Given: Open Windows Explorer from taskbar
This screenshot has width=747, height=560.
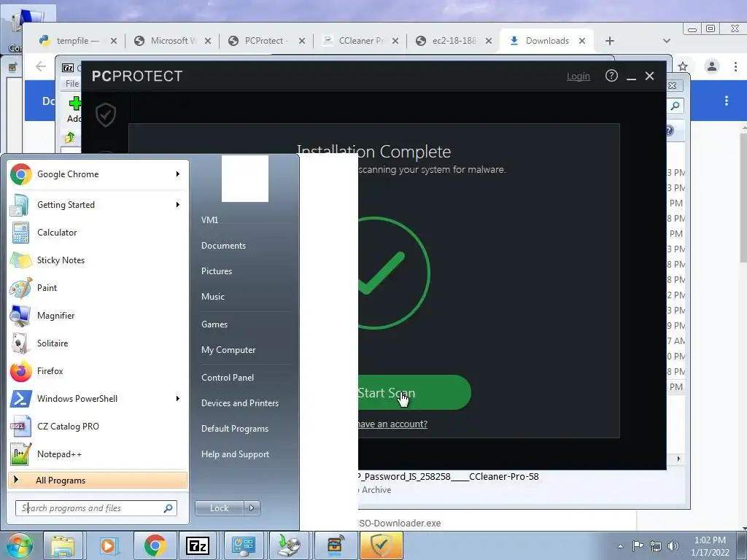Looking at the screenshot, I should pos(63,545).
